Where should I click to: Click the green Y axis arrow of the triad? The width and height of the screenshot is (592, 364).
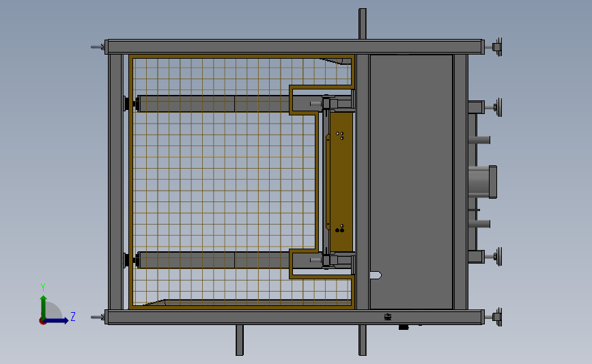coord(44,307)
